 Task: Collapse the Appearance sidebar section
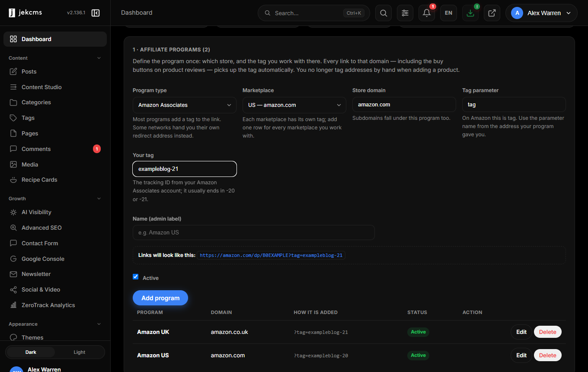pyautogui.click(x=99, y=324)
